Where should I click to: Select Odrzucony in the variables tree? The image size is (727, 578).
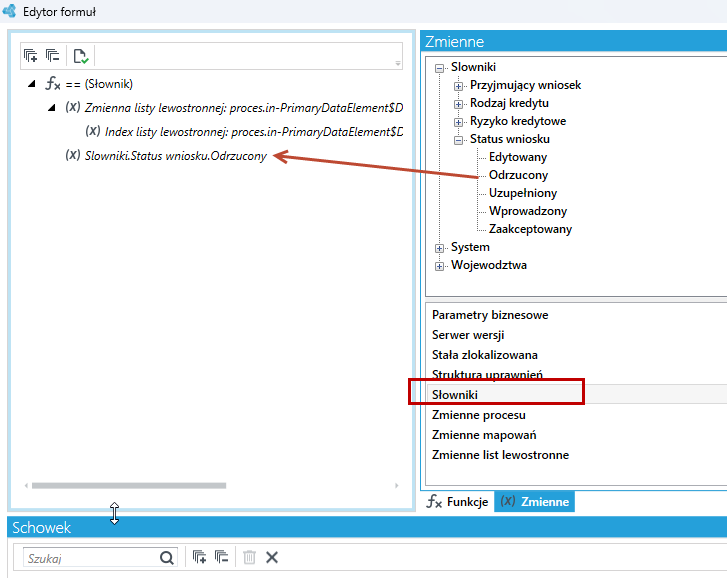518,175
